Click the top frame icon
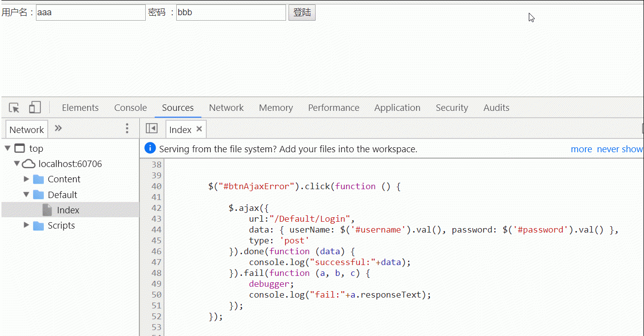 20,148
